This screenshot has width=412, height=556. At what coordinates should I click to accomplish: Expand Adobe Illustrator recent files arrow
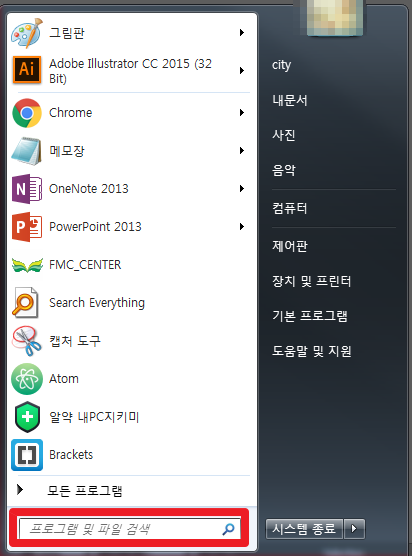(242, 70)
